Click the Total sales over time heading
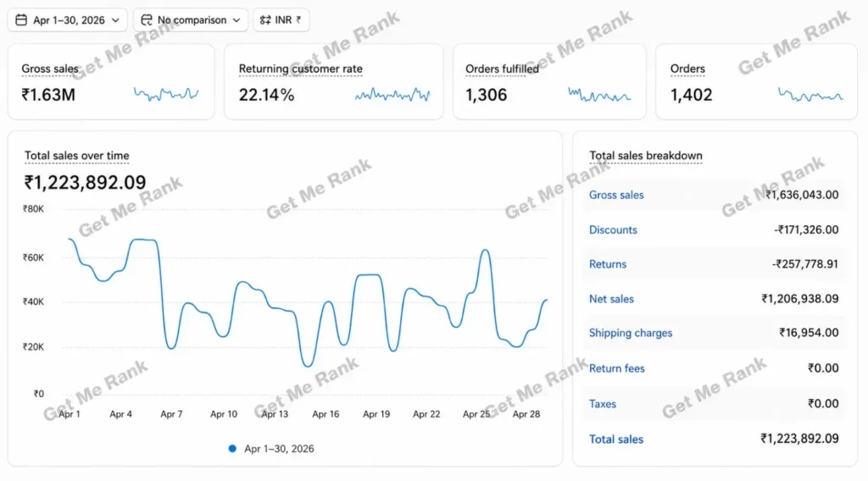This screenshot has height=481, width=868. tap(76, 156)
